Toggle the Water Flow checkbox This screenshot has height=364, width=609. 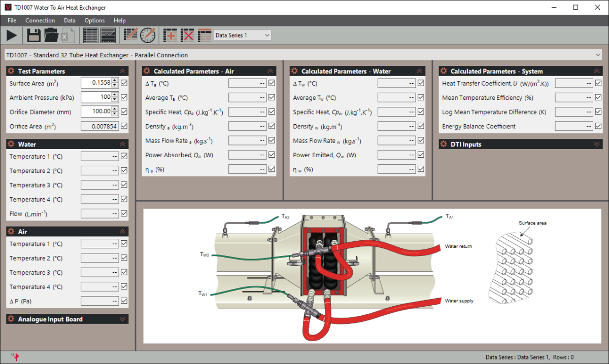point(124,213)
